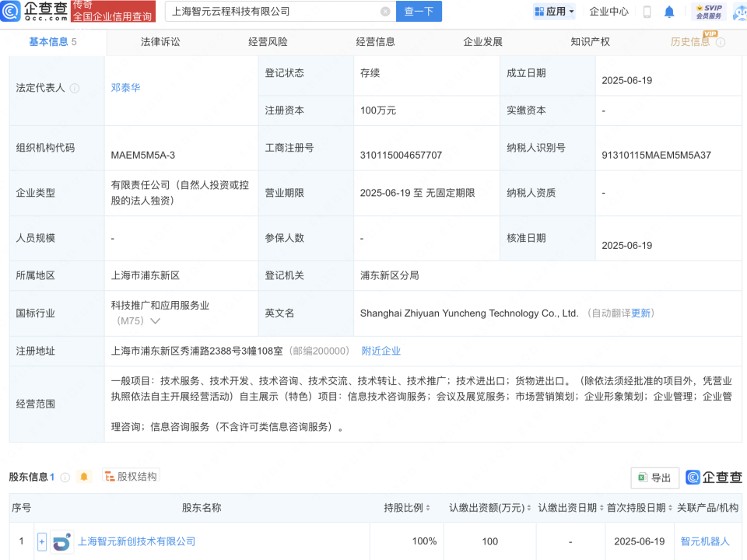Click the 登记状态 value 存续

pos(370,73)
